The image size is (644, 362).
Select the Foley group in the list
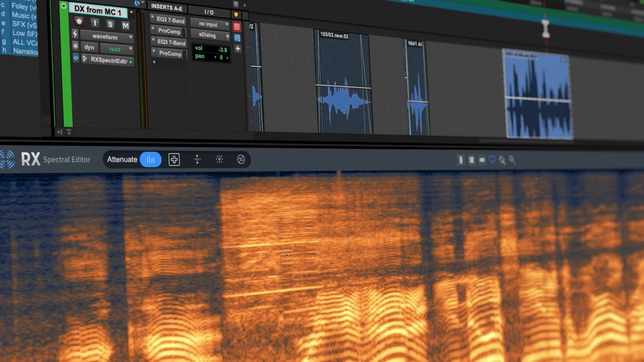coord(23,7)
